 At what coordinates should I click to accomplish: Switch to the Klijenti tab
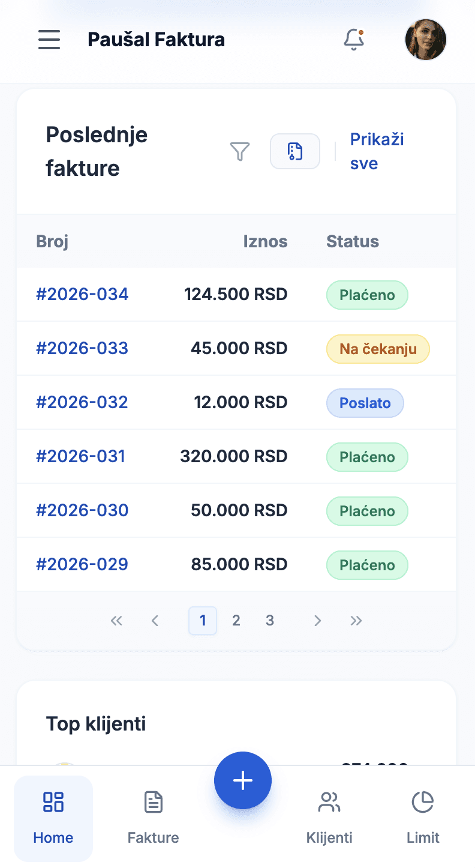[x=329, y=818]
